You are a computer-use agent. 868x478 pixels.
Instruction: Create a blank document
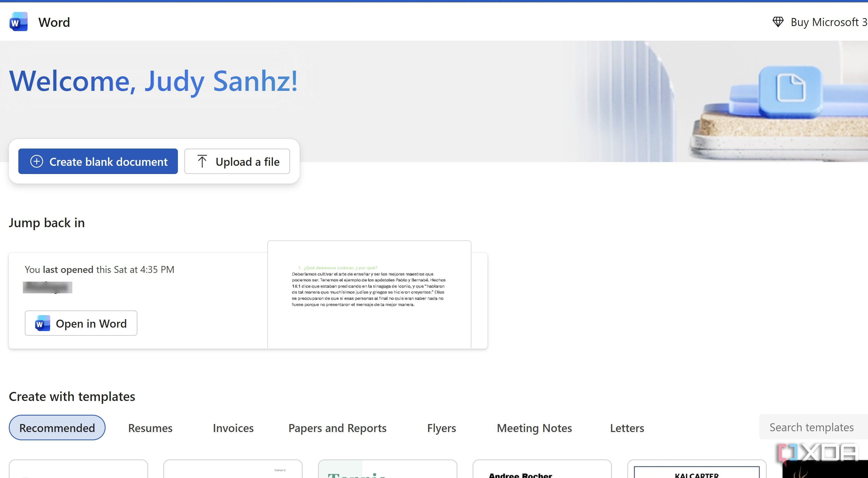coord(98,161)
